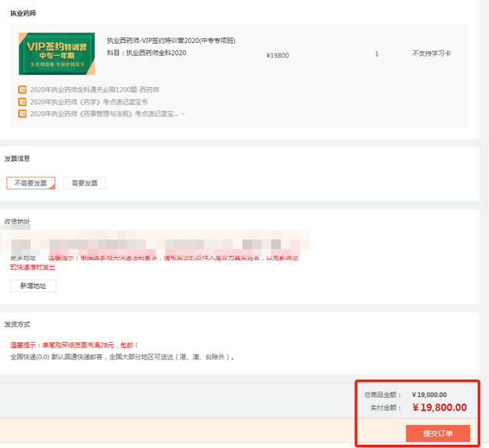Click the gift icon beside《药事管理与法规》item
489x448 pixels.
(x=22, y=114)
